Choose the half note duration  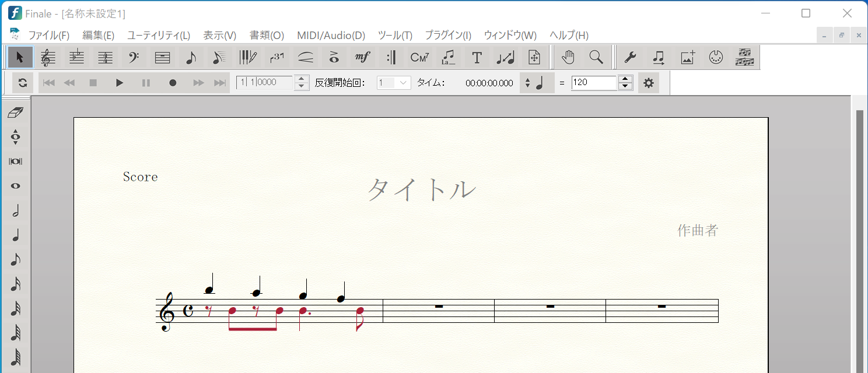click(16, 210)
